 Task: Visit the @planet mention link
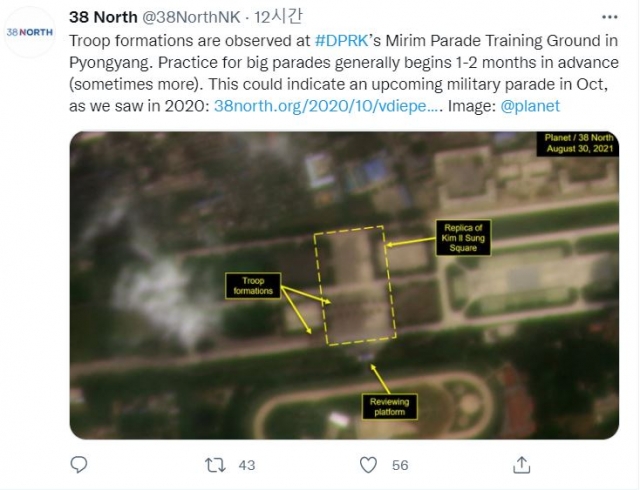(x=530, y=106)
